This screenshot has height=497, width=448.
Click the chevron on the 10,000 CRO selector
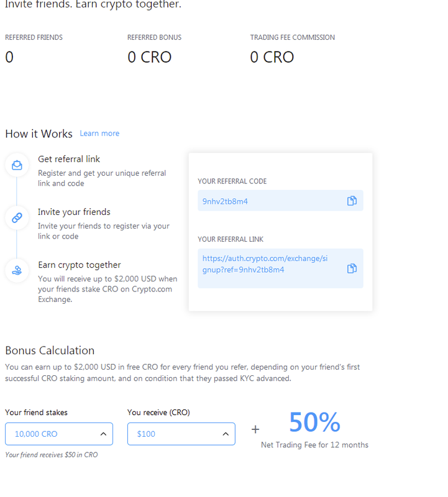click(103, 434)
